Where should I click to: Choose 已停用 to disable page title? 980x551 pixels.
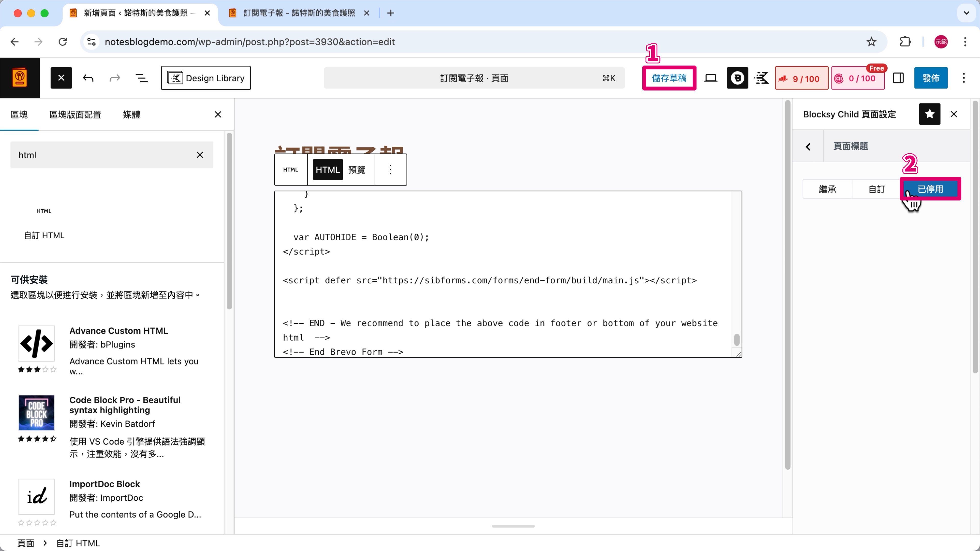(x=930, y=189)
